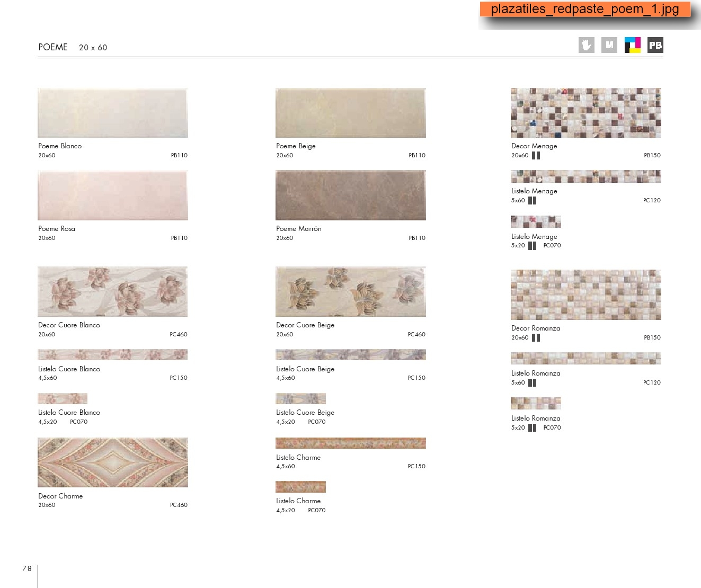Open the Decor Cuore Blanco floral tile image
Viewport: 701px width, 588px height.
click(113, 292)
